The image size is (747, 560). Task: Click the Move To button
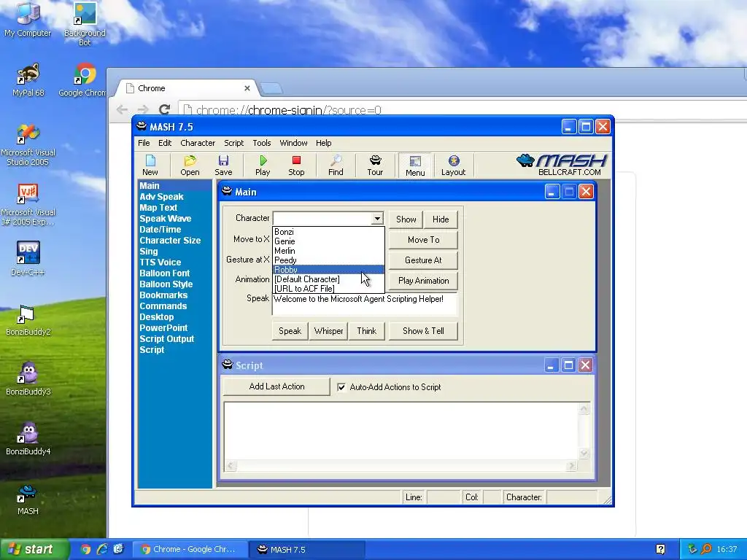coord(424,240)
